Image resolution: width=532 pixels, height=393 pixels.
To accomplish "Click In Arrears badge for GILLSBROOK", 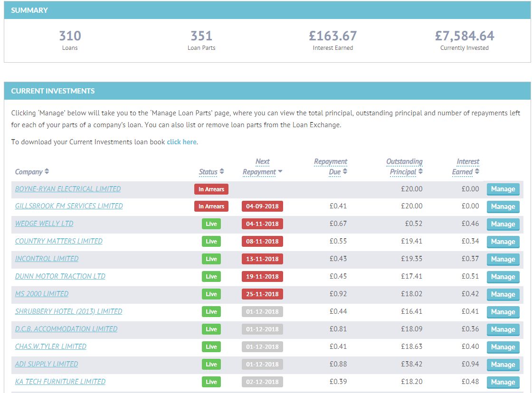I will click(211, 206).
